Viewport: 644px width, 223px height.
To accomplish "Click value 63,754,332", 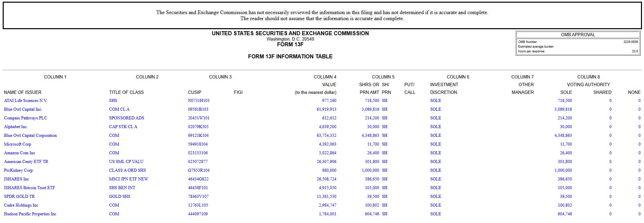I will [x=326, y=135].
